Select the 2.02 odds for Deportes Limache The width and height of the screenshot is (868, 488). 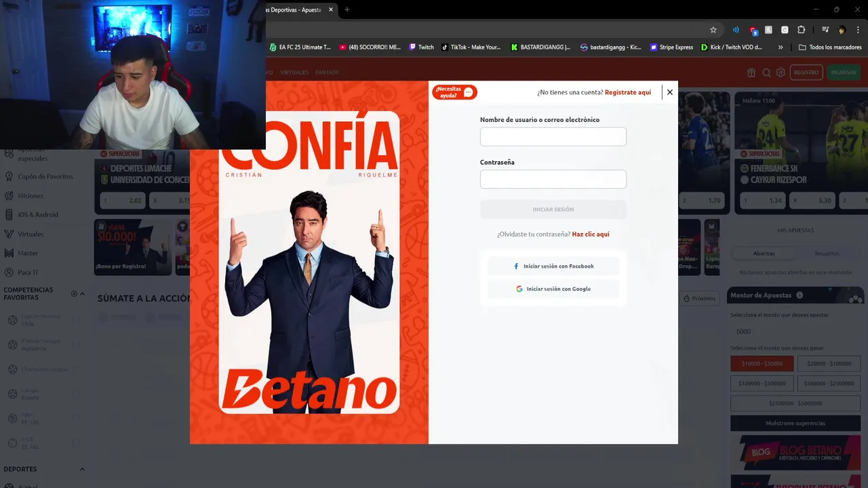point(123,201)
